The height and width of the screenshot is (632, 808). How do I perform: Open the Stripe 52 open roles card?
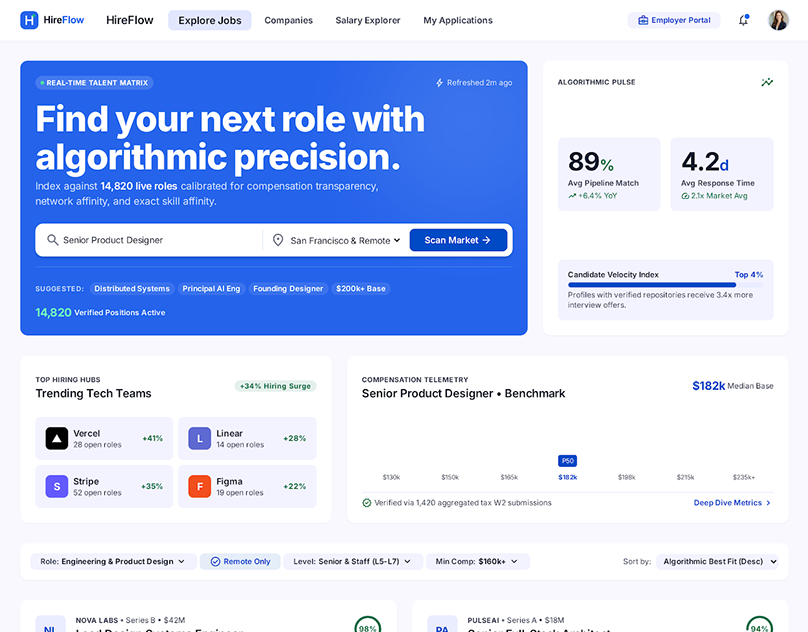coord(104,486)
